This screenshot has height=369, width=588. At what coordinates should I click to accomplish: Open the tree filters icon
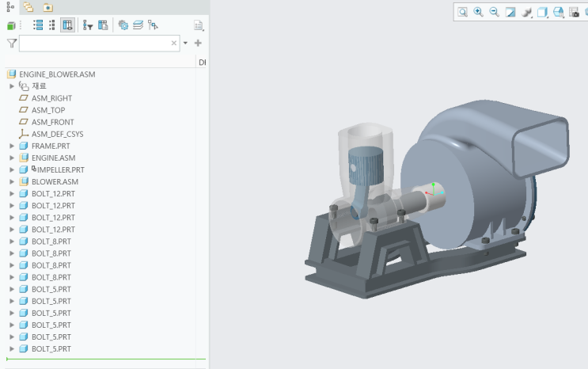pyautogui.click(x=87, y=25)
